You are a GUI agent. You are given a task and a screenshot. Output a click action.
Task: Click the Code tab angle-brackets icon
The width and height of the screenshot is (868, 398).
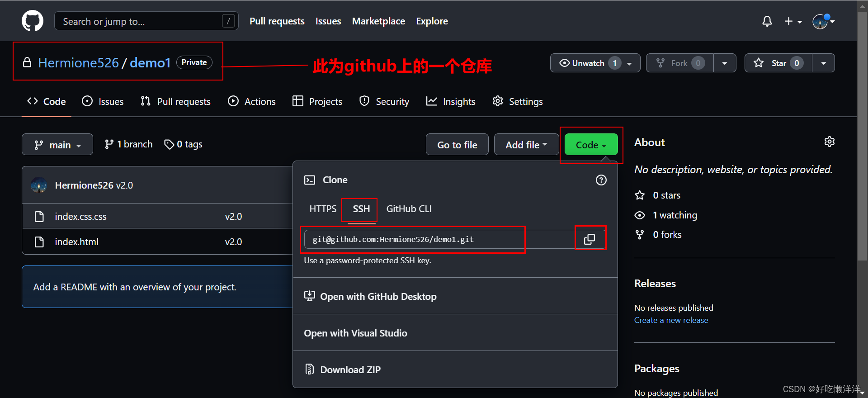click(33, 101)
